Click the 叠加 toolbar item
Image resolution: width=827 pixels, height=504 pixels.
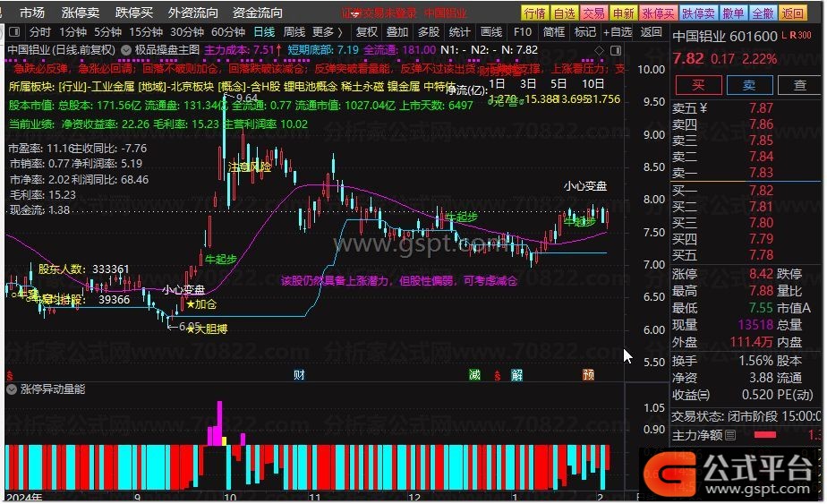coord(397,32)
